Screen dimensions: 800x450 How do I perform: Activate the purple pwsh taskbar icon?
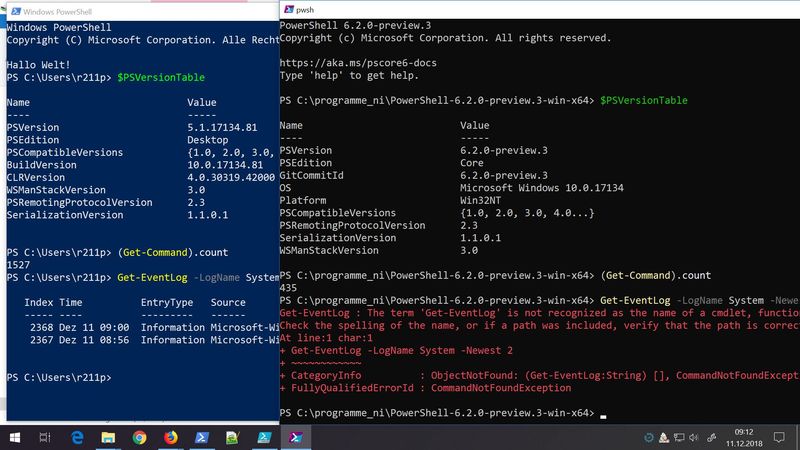(x=295, y=437)
